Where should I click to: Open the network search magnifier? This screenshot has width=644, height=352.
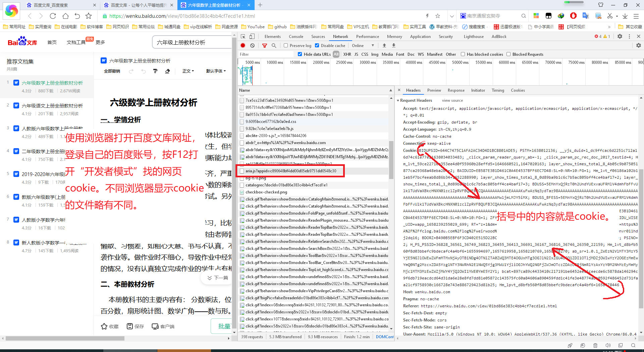point(274,46)
